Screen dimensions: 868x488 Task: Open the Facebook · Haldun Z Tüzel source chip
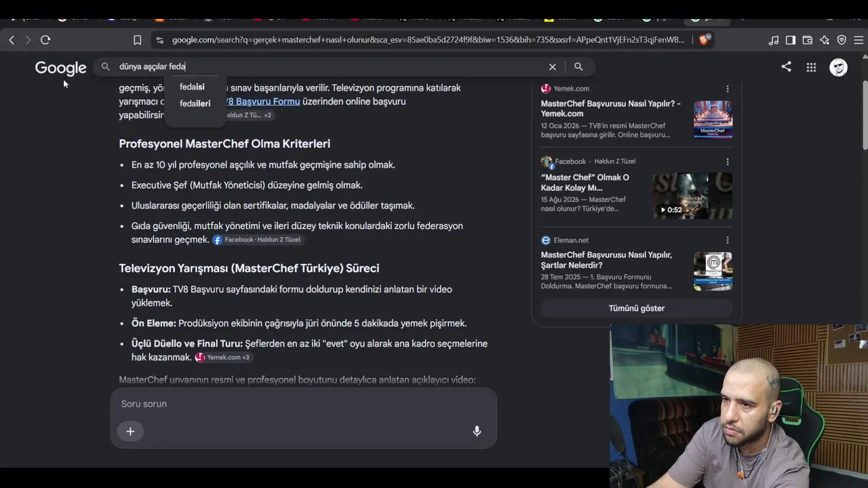click(257, 240)
